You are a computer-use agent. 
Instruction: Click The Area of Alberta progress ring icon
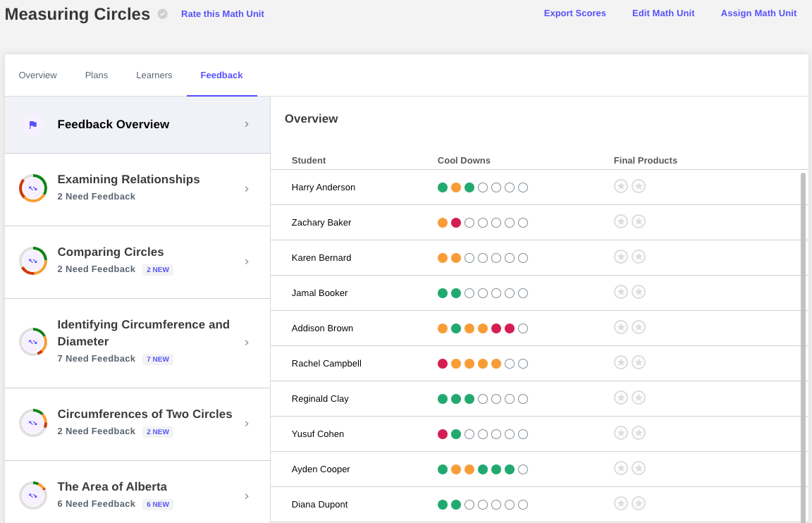(x=33, y=496)
